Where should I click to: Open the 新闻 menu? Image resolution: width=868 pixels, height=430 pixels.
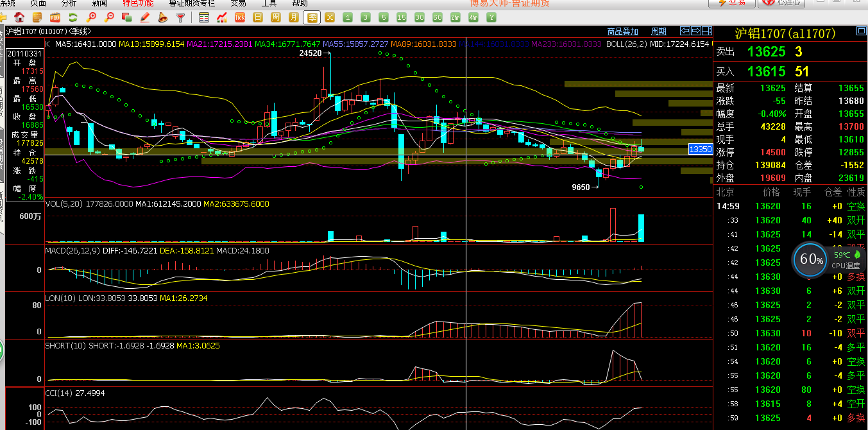click(99, 3)
